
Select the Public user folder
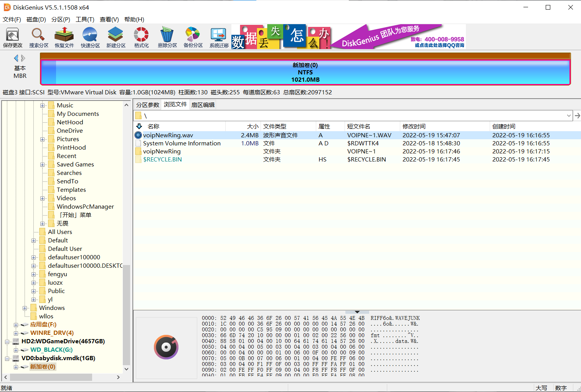(x=56, y=291)
